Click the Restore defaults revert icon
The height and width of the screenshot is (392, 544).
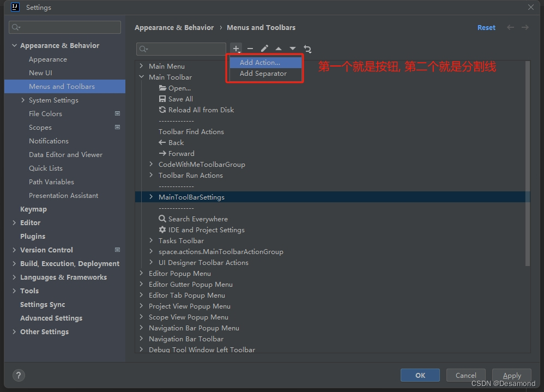click(x=307, y=49)
